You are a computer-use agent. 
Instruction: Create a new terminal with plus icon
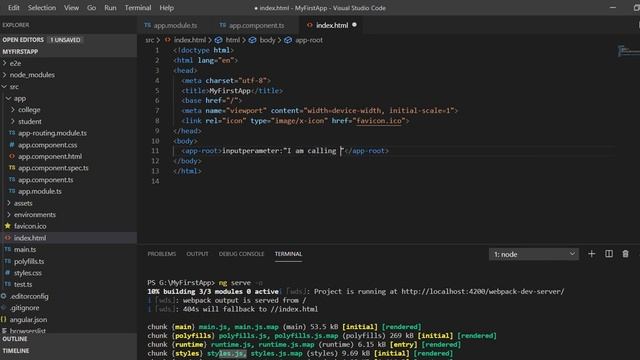(591, 254)
